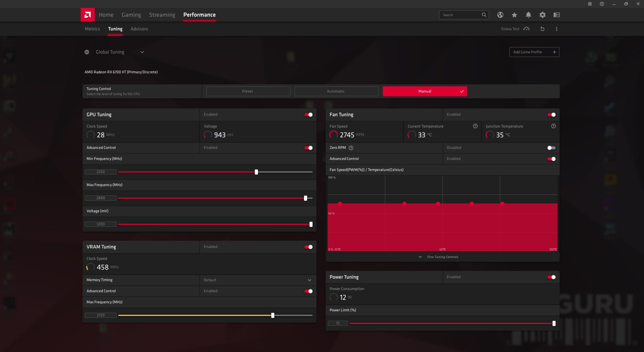Switch to the Metrics tab
The image size is (644, 352).
pos(92,29)
